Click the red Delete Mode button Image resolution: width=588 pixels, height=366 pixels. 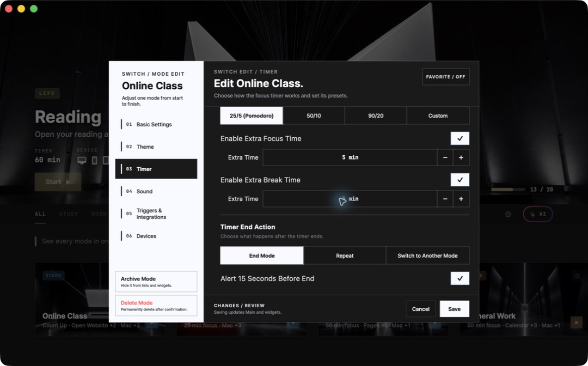coord(156,306)
